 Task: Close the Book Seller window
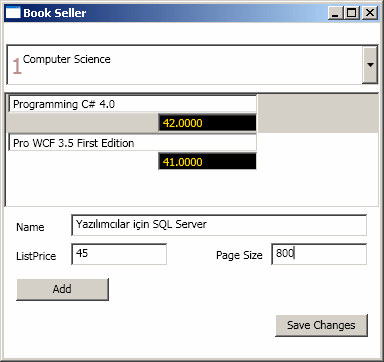[x=370, y=13]
